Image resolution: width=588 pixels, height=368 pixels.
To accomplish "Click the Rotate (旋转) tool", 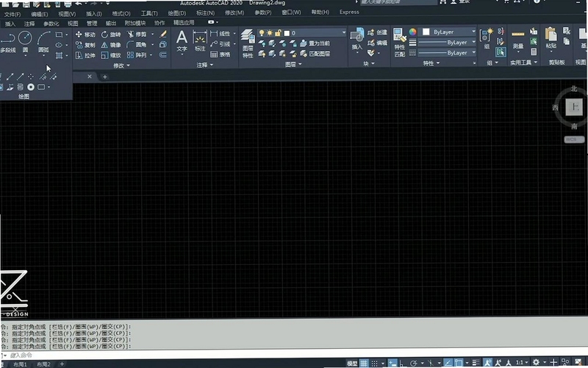I will pyautogui.click(x=111, y=35).
